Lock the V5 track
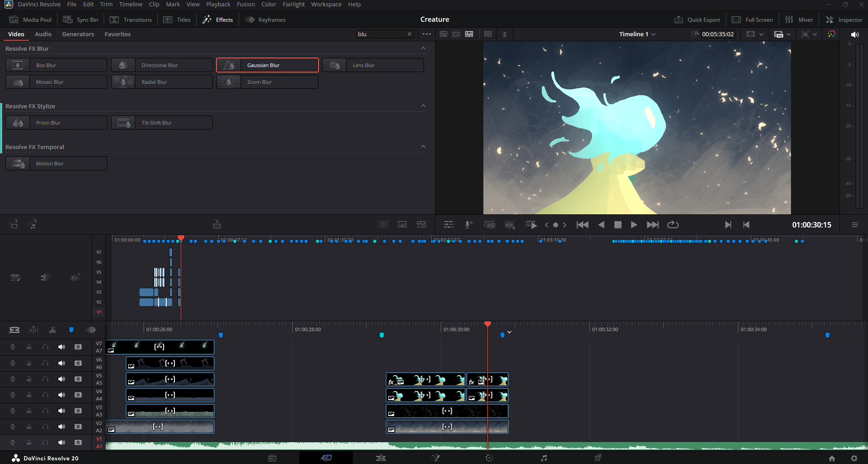 (x=29, y=379)
